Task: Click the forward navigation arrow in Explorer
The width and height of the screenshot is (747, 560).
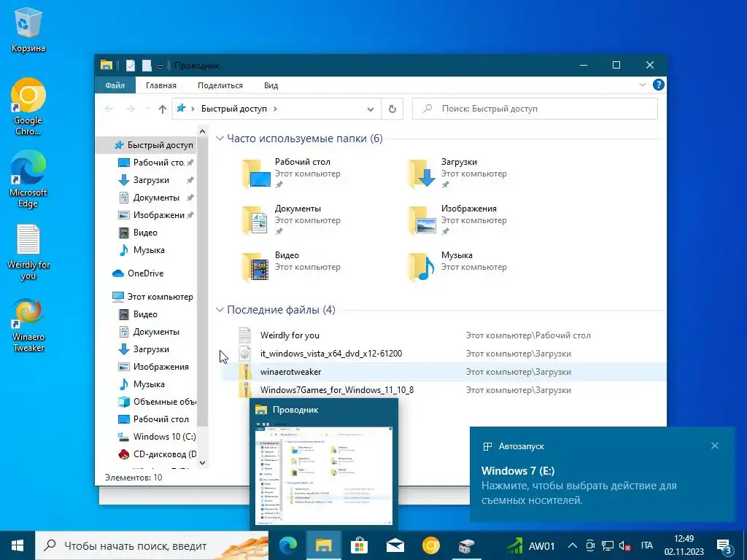Action: [130, 109]
